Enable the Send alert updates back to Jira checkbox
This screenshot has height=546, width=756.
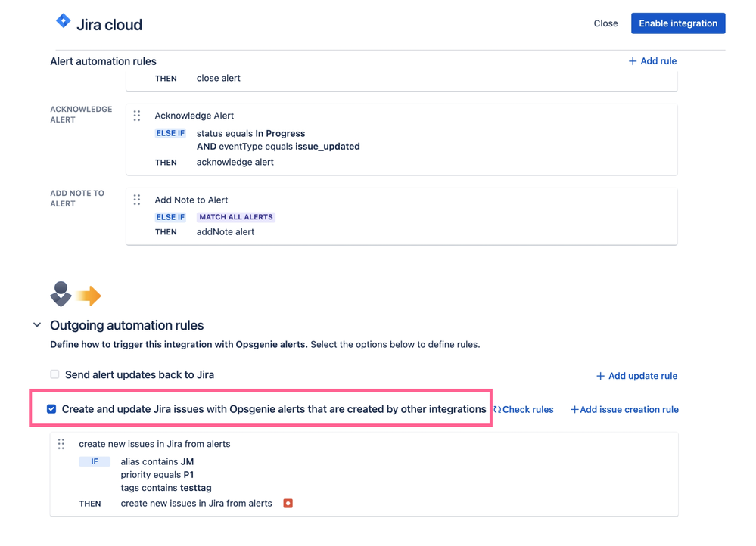tap(54, 374)
